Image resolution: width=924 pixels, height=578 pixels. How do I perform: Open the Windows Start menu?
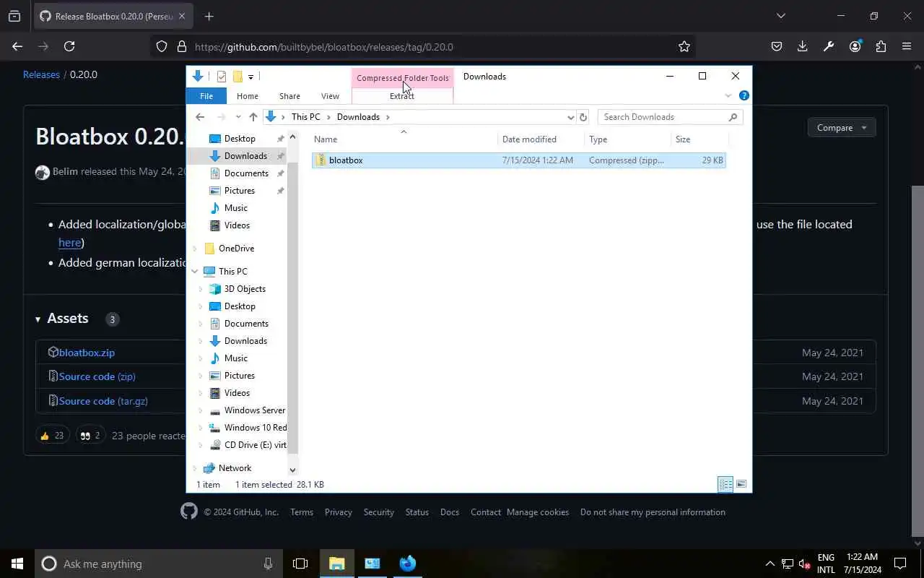pyautogui.click(x=17, y=564)
